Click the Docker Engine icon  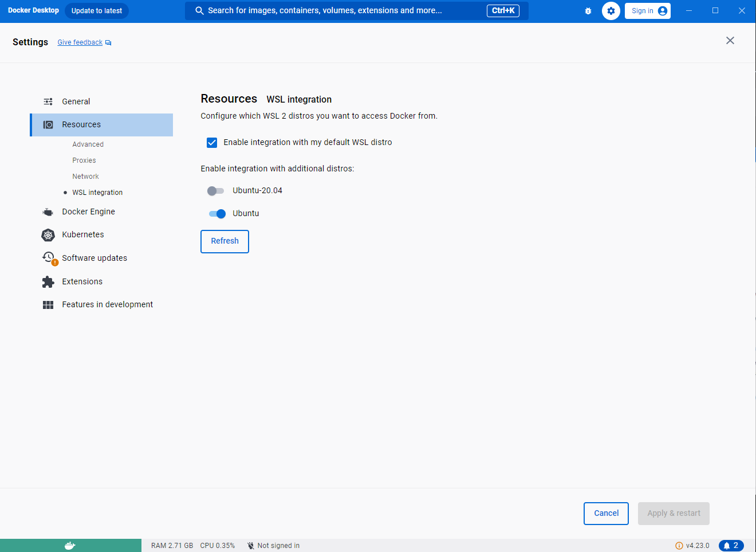click(48, 212)
